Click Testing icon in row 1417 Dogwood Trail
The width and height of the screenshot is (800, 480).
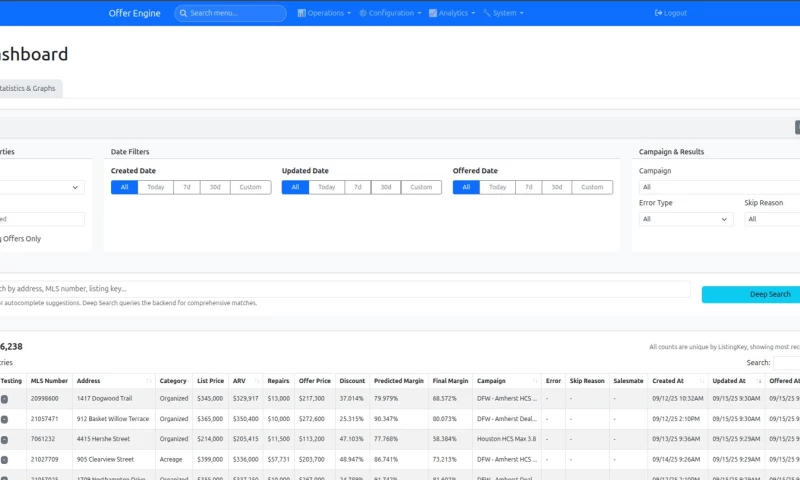pyautogui.click(x=4, y=399)
